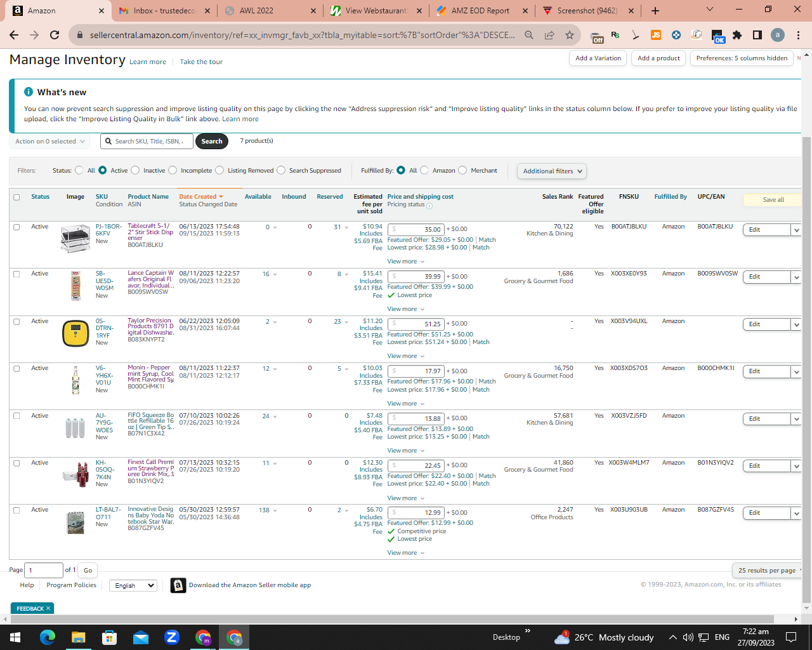Filter Fulfilled By to Merchant
Viewport: 812px width, 650px height.
[x=462, y=170]
